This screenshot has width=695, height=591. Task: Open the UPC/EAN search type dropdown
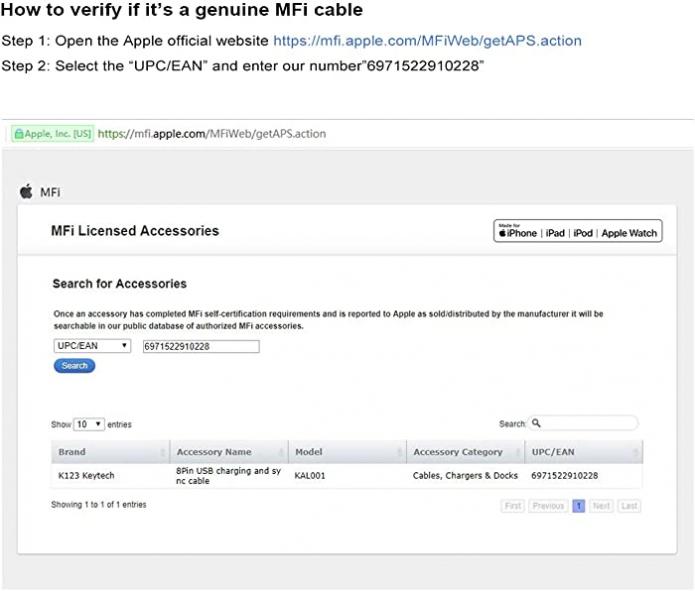92,346
